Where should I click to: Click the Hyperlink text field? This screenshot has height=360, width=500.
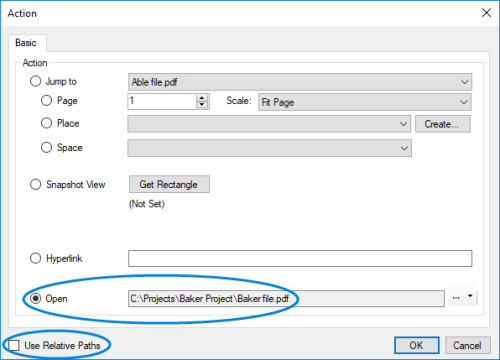[300, 258]
